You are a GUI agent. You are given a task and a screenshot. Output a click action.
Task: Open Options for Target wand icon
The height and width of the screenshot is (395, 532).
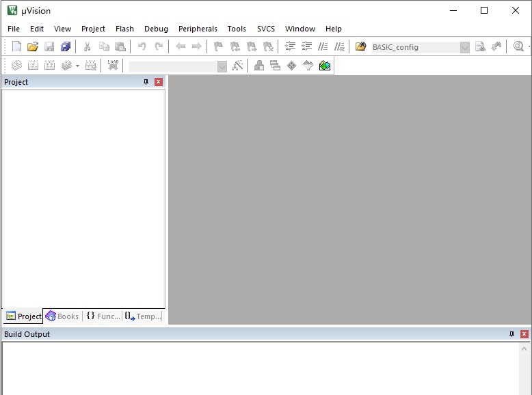[237, 65]
